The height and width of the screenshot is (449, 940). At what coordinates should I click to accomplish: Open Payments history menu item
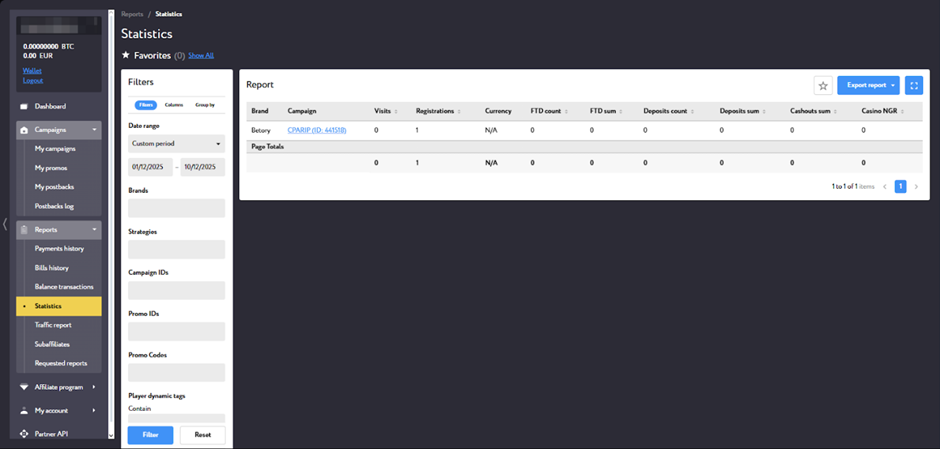59,248
